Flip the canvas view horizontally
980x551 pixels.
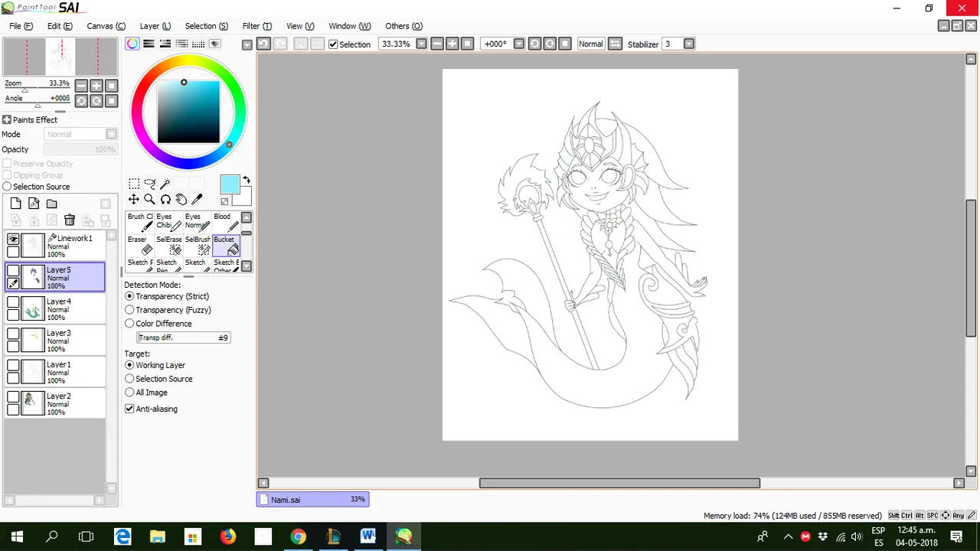tap(615, 44)
